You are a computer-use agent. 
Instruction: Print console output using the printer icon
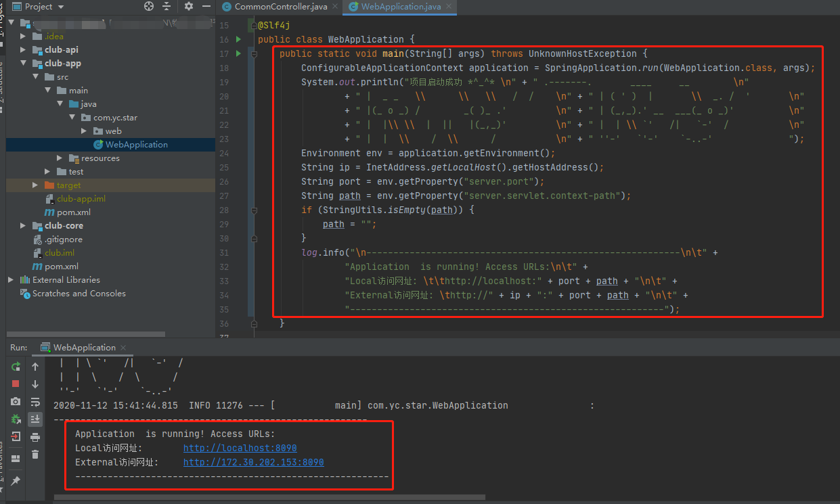(x=35, y=437)
